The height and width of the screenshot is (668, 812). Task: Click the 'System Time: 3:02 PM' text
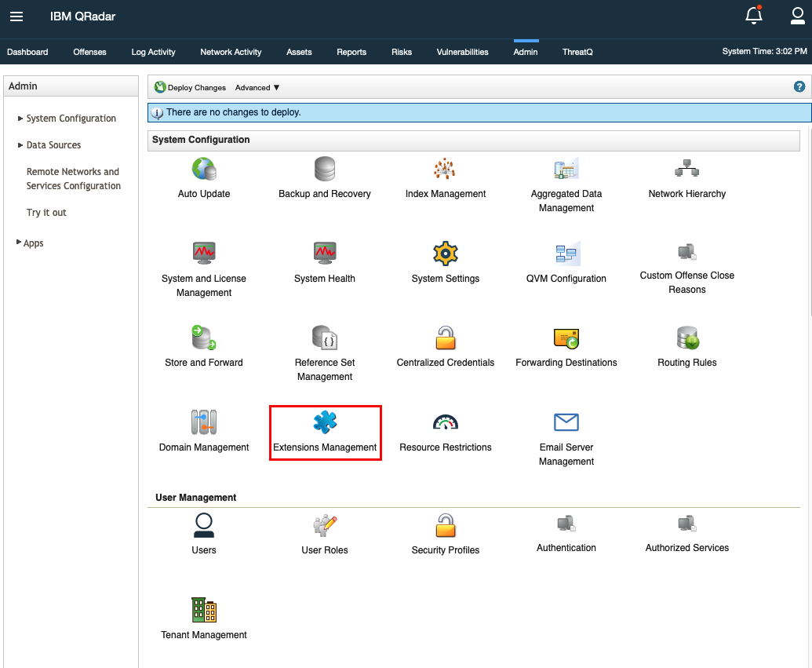coord(764,51)
